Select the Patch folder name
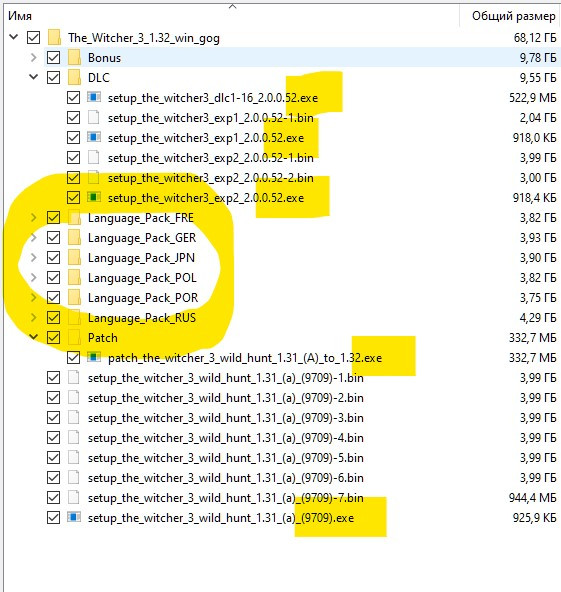This screenshot has width=561, height=592. [x=103, y=338]
